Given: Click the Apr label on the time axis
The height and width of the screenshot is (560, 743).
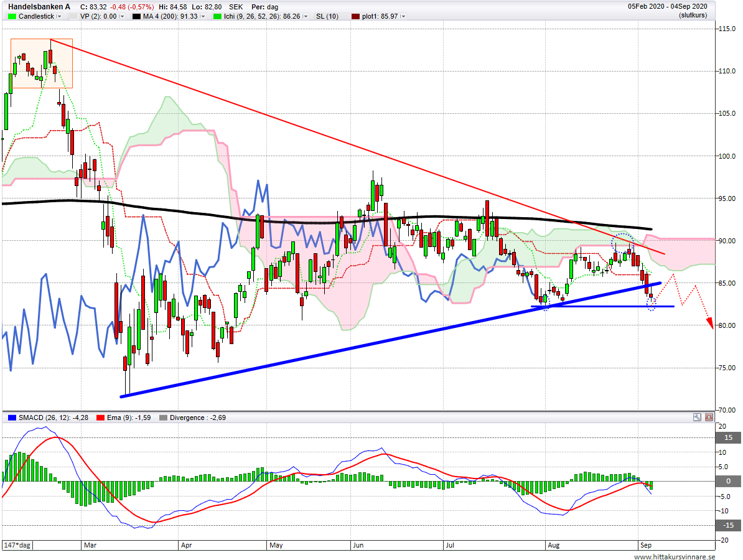Looking at the screenshot, I should coord(186,545).
